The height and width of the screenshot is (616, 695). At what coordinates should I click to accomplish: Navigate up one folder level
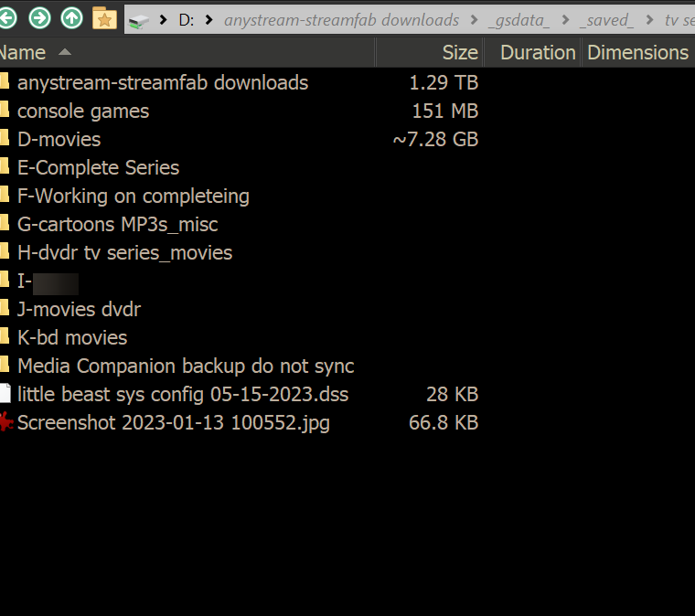[72, 18]
